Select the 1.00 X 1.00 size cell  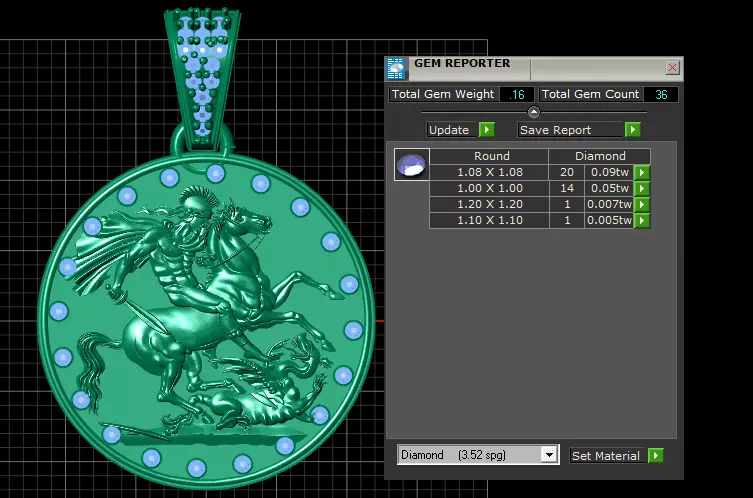coord(489,188)
